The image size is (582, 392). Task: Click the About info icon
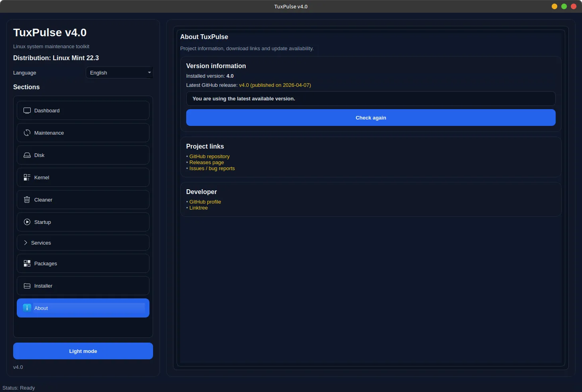click(x=27, y=308)
